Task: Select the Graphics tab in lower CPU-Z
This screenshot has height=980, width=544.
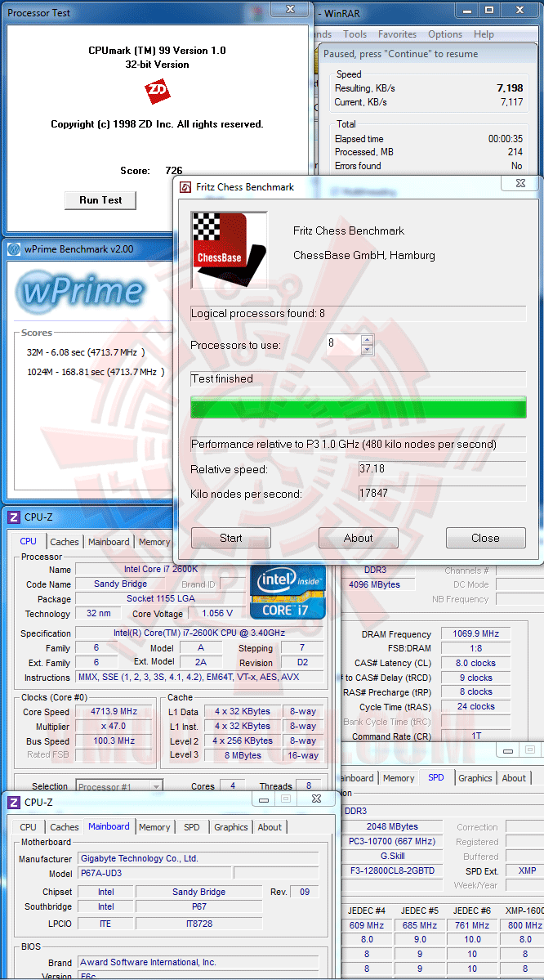Action: [231, 827]
